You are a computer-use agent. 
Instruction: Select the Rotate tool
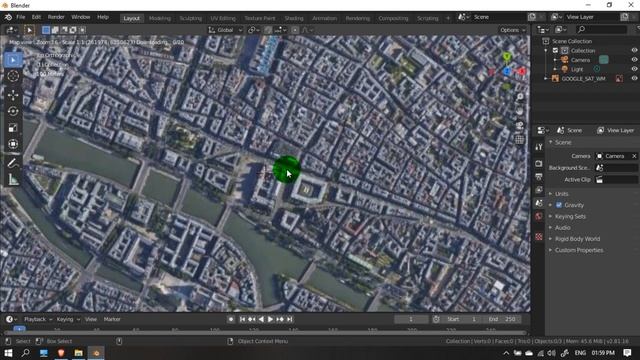(13, 111)
